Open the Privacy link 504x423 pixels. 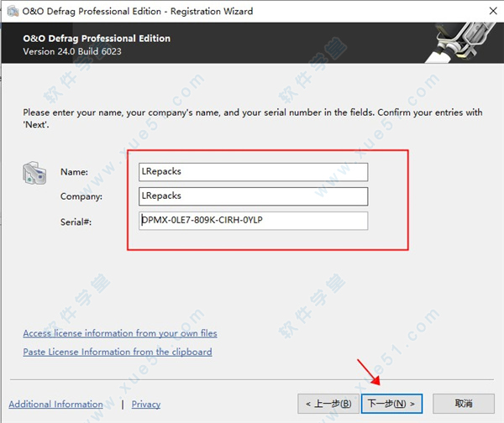[x=146, y=404]
